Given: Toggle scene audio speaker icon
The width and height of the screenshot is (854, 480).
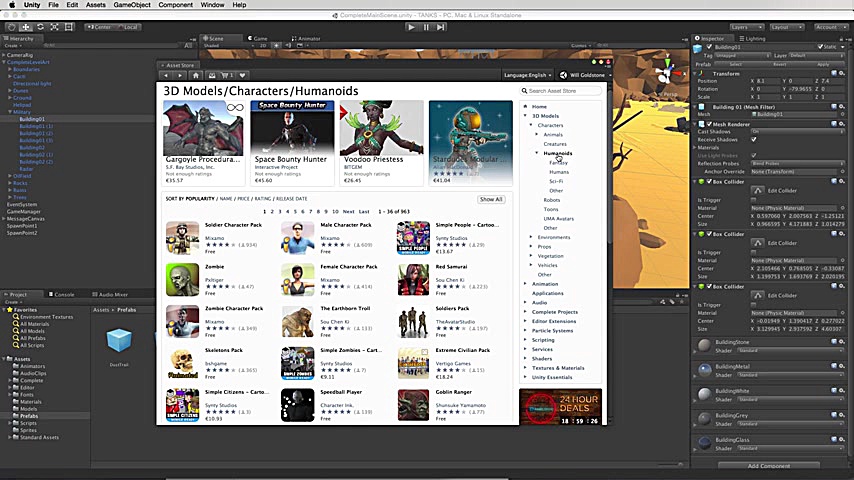Looking at the screenshot, I should 288,46.
